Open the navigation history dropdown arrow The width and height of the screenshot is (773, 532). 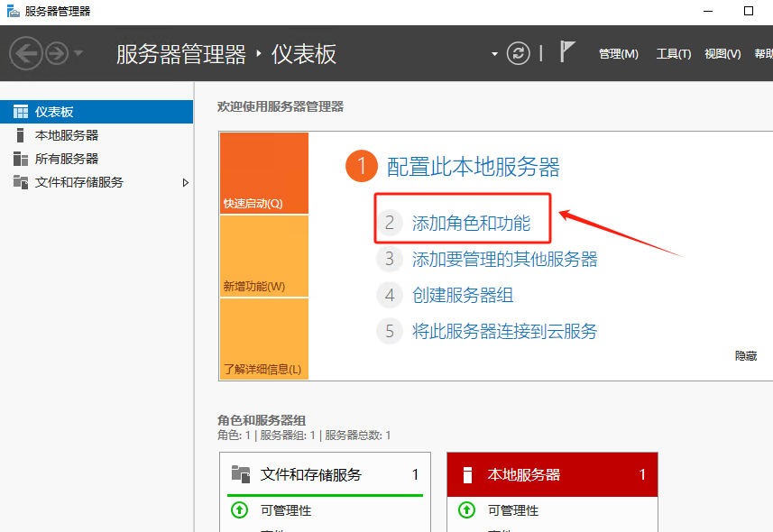78,53
